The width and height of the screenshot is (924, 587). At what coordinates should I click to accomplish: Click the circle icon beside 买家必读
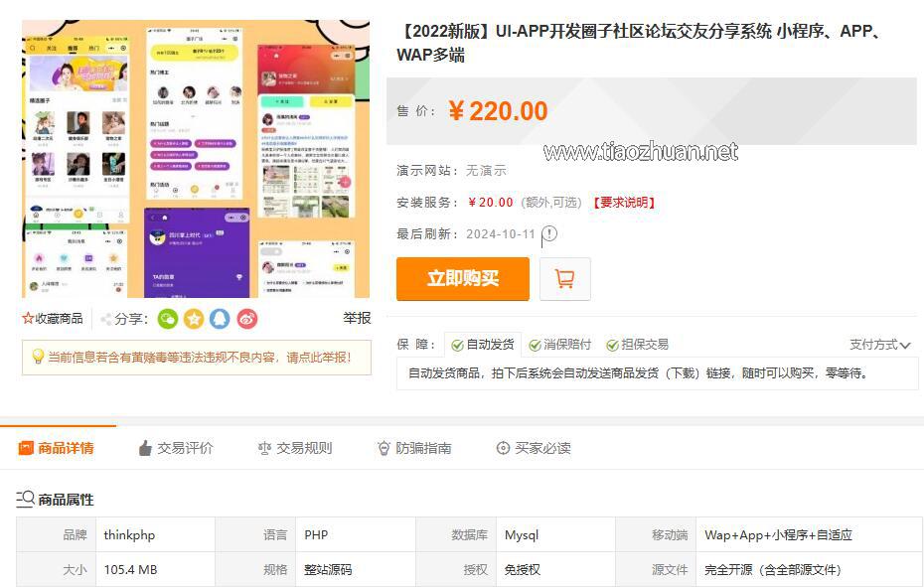coord(503,448)
